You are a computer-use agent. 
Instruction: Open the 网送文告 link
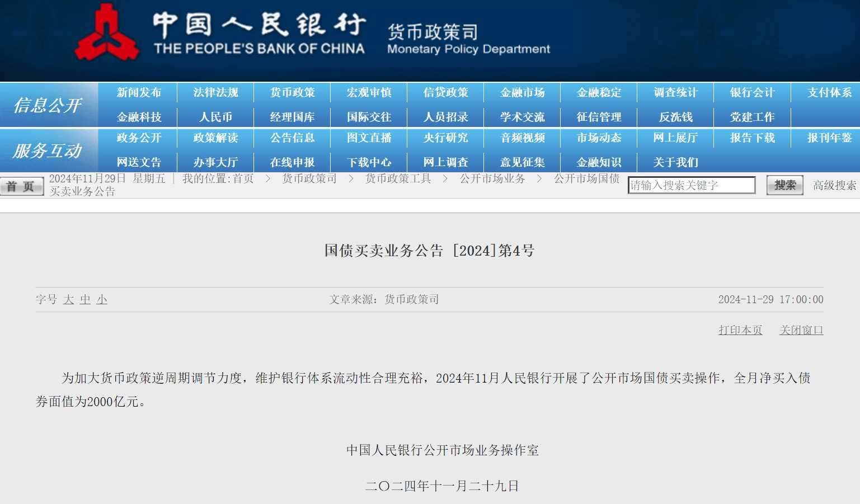tap(139, 163)
